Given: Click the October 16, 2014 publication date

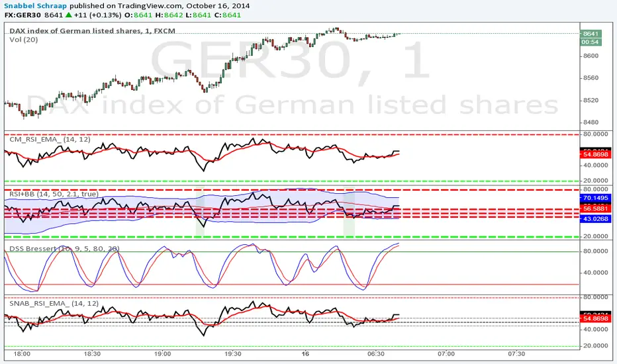Looking at the screenshot, I should [x=218, y=6].
